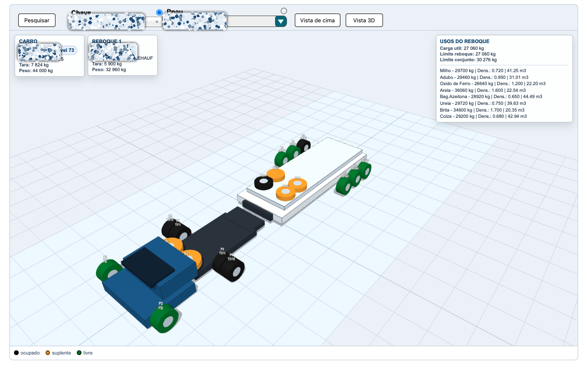Click the Colza - 29200 kg row
This screenshot has height=367, width=588.
point(483,116)
